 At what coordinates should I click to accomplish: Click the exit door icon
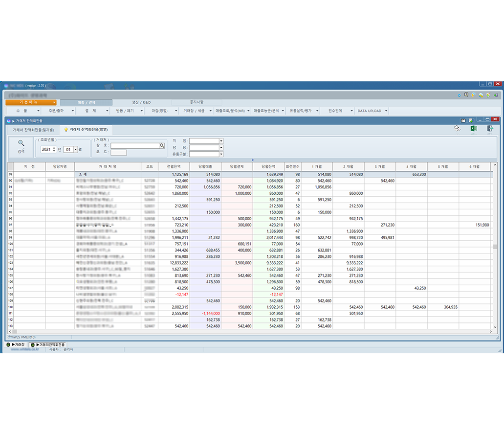[490, 129]
